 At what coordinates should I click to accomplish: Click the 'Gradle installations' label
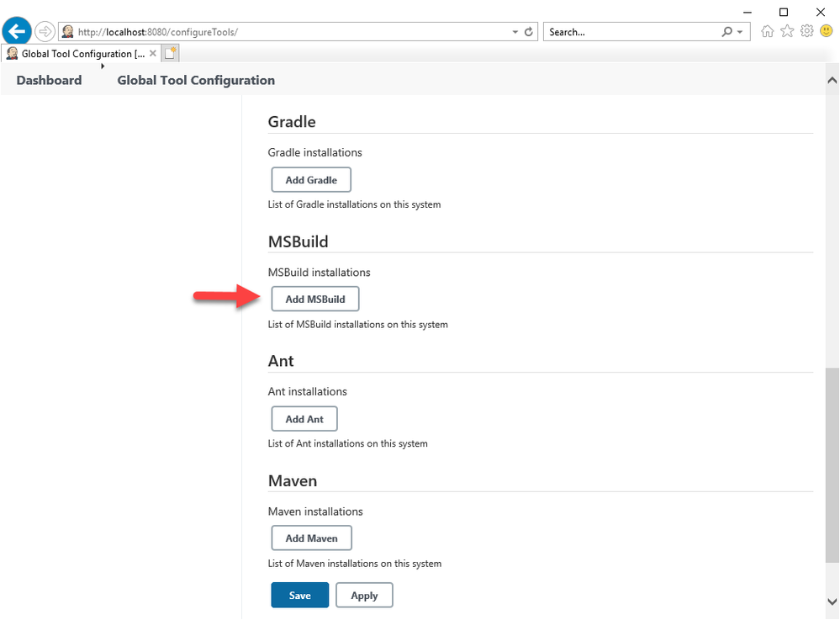(x=315, y=153)
